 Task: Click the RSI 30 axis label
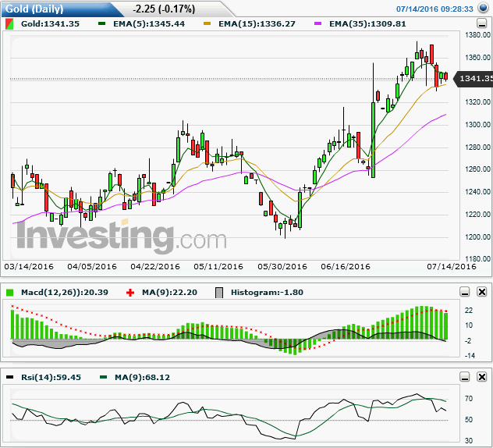click(x=469, y=440)
